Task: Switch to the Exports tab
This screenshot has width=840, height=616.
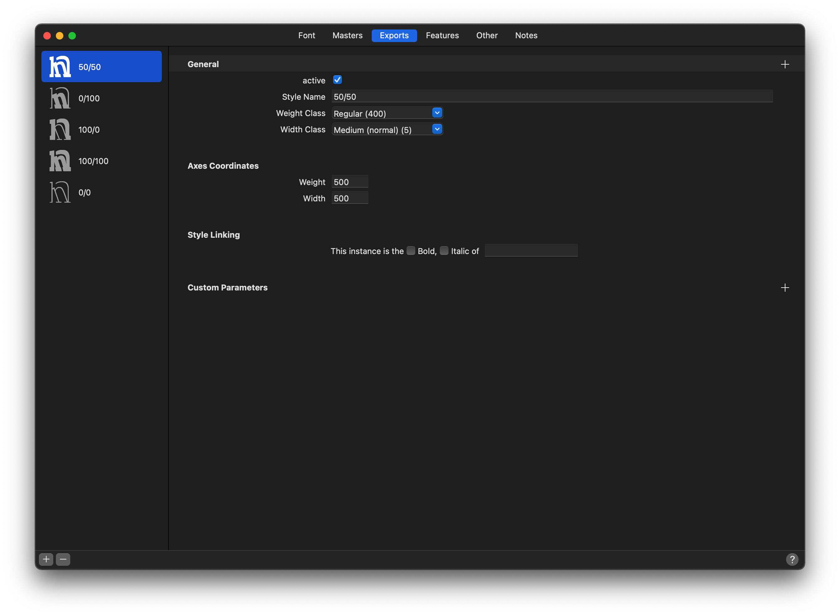Action: coord(394,35)
